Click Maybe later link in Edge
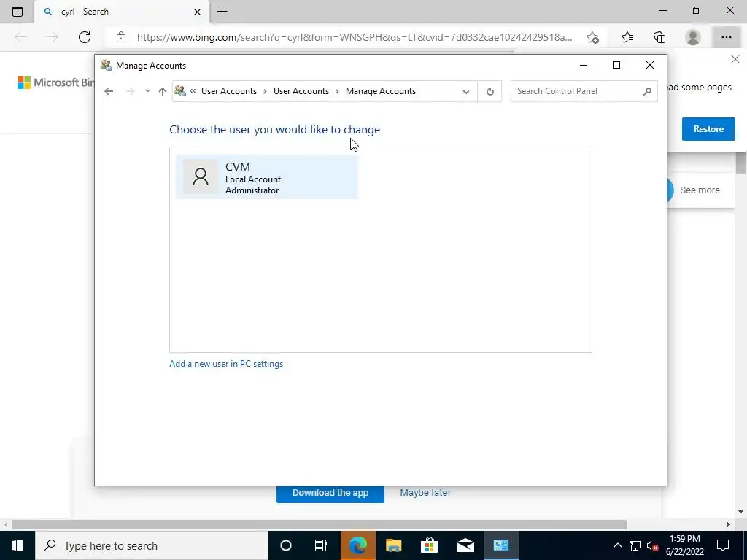Image resolution: width=747 pixels, height=560 pixels. [425, 493]
